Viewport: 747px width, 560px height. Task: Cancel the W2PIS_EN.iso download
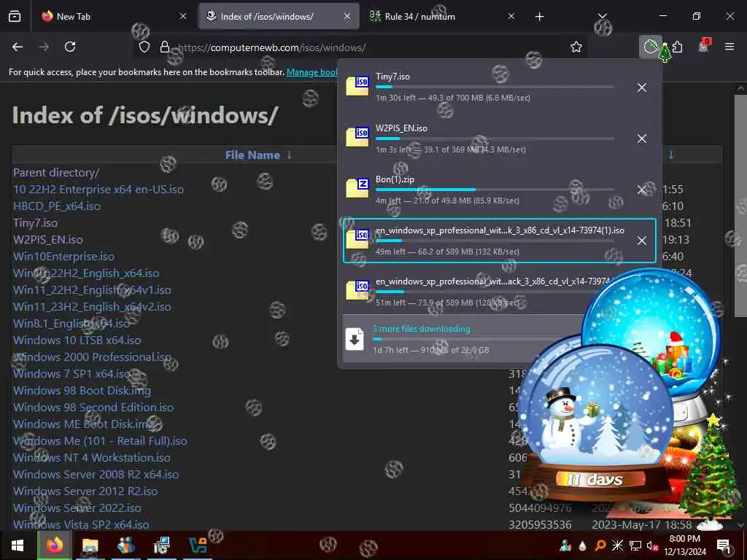642,139
